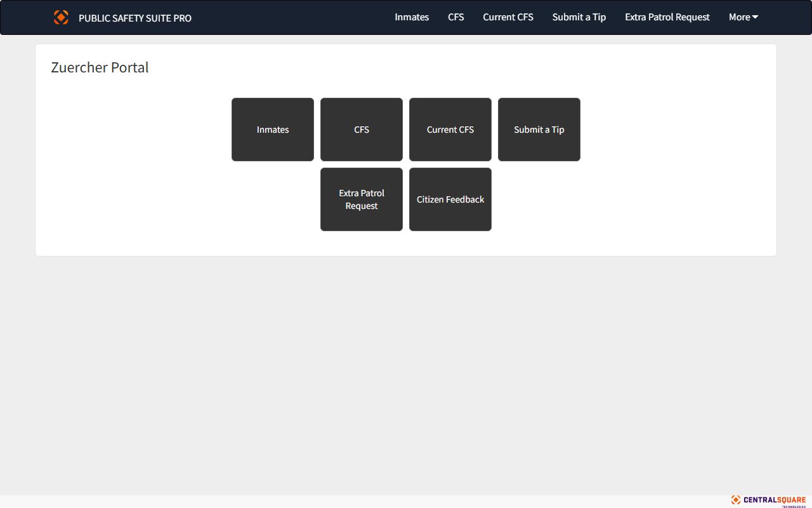Go to Current CFS in the navbar
The image size is (812, 508).
point(507,17)
